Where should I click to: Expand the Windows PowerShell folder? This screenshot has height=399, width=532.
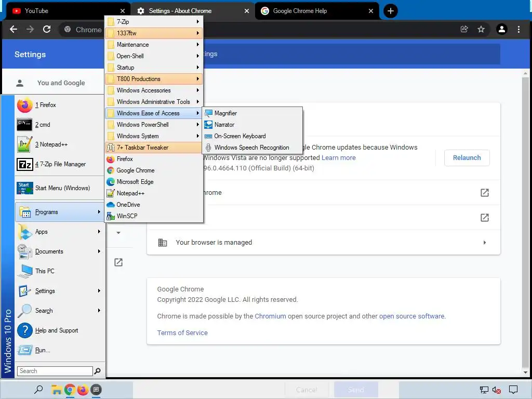click(x=154, y=125)
